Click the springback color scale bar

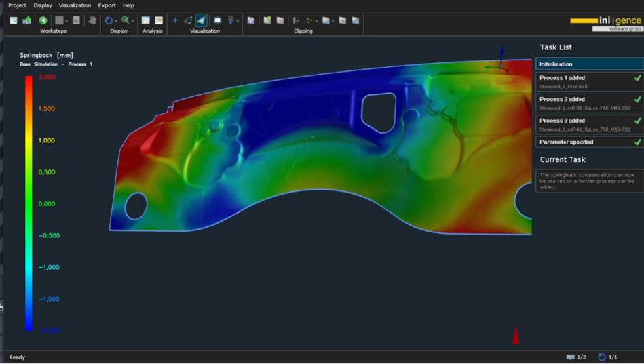click(29, 203)
